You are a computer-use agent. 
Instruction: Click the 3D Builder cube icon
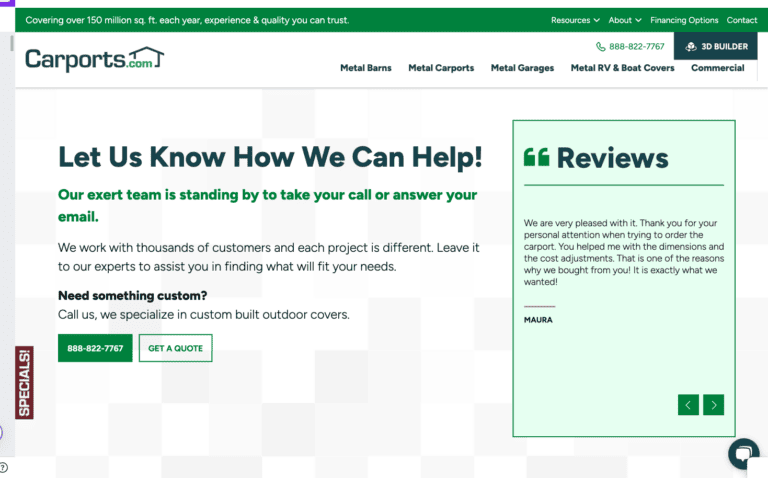[x=691, y=47]
